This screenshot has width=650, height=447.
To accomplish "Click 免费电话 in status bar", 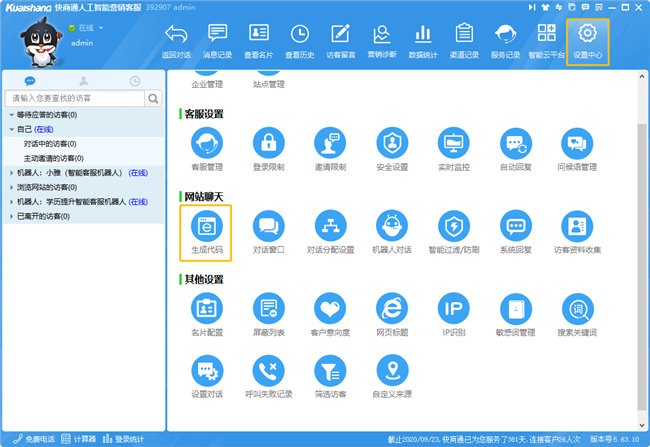I will [34, 439].
